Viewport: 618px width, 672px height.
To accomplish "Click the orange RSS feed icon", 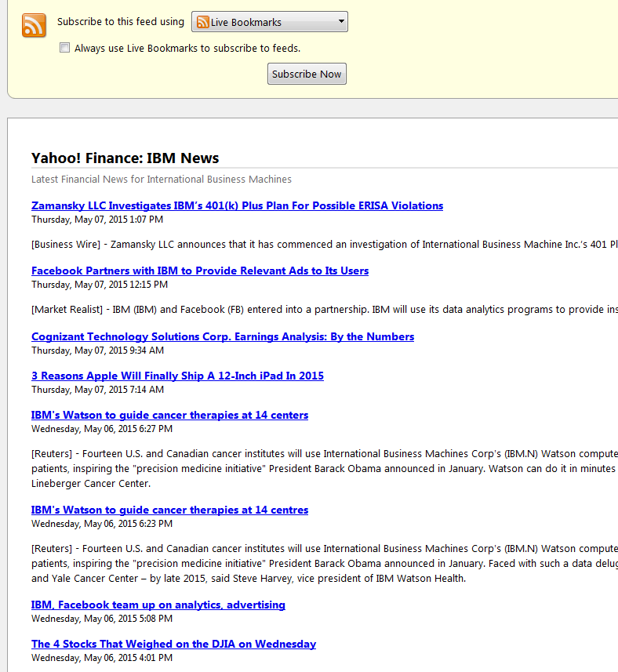I will point(34,25).
